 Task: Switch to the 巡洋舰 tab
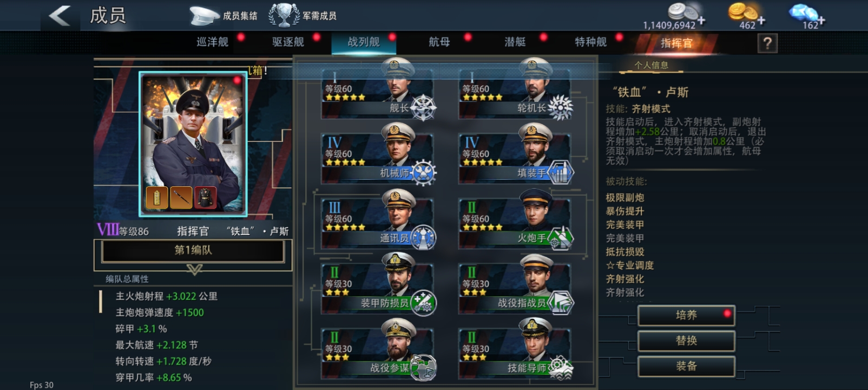212,42
